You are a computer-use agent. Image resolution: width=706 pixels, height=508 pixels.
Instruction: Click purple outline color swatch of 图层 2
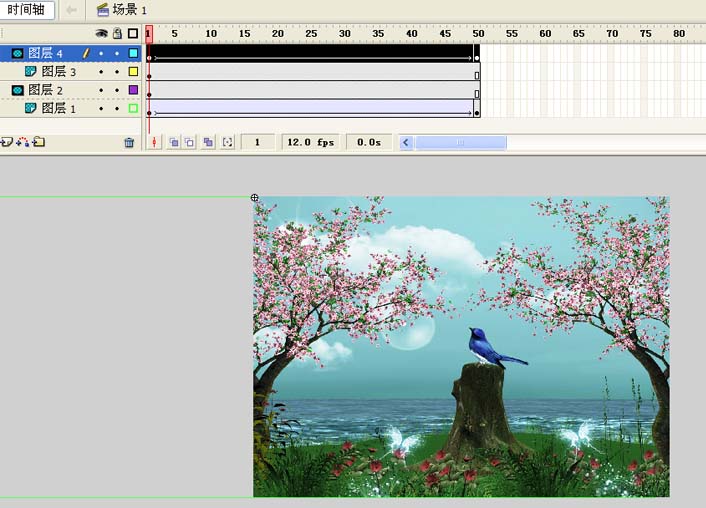click(133, 90)
